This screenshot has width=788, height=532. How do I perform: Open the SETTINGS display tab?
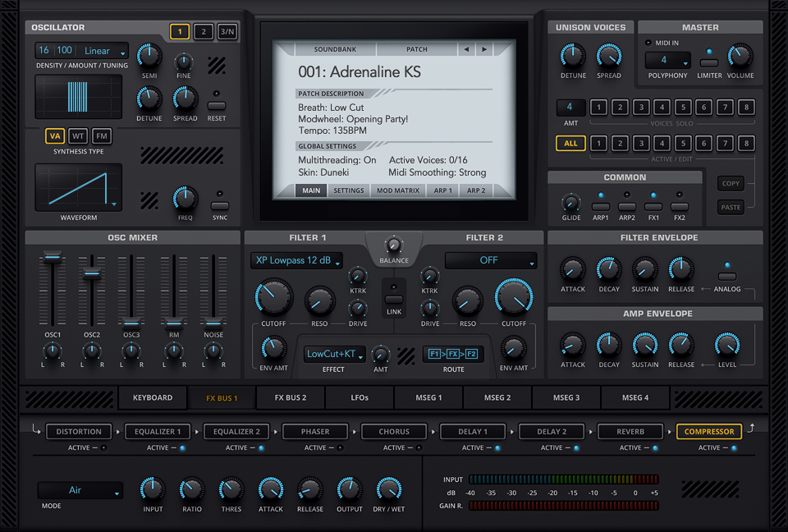point(348,190)
